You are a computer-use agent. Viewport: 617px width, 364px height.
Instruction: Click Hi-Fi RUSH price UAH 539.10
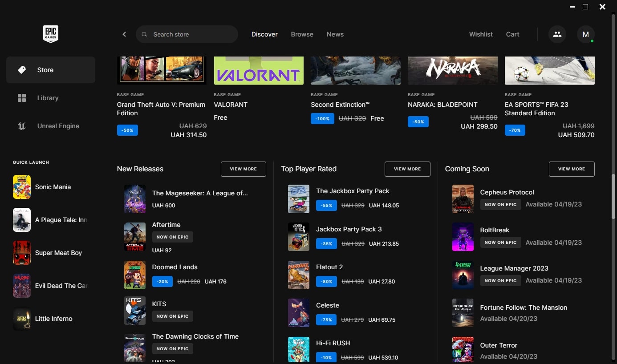click(x=383, y=358)
